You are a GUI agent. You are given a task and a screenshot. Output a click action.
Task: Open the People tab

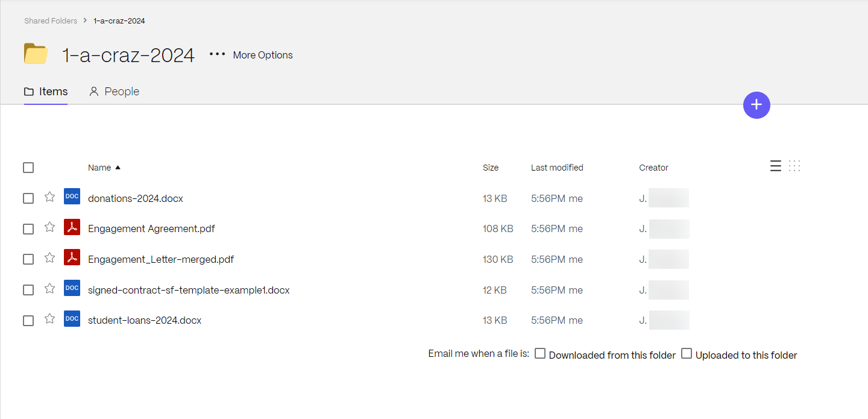coord(114,92)
